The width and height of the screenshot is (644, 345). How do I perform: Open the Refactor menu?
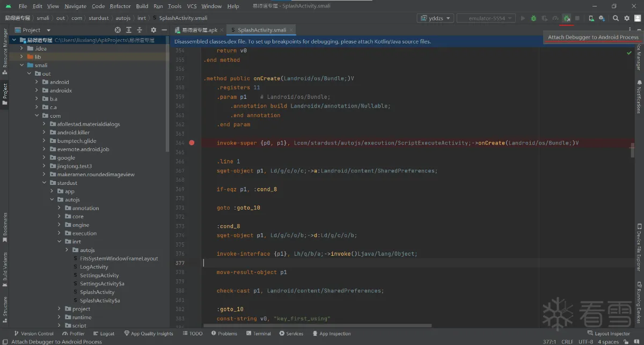(120, 6)
